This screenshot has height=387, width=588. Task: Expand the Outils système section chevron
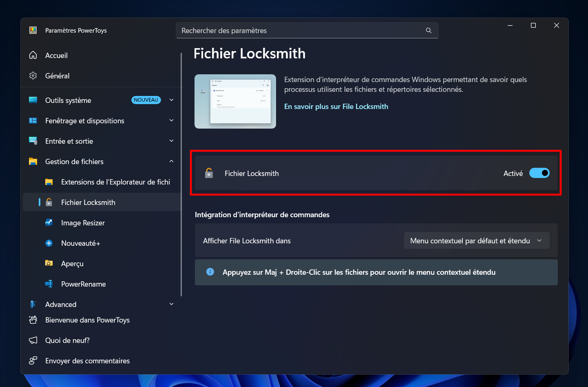tap(172, 100)
